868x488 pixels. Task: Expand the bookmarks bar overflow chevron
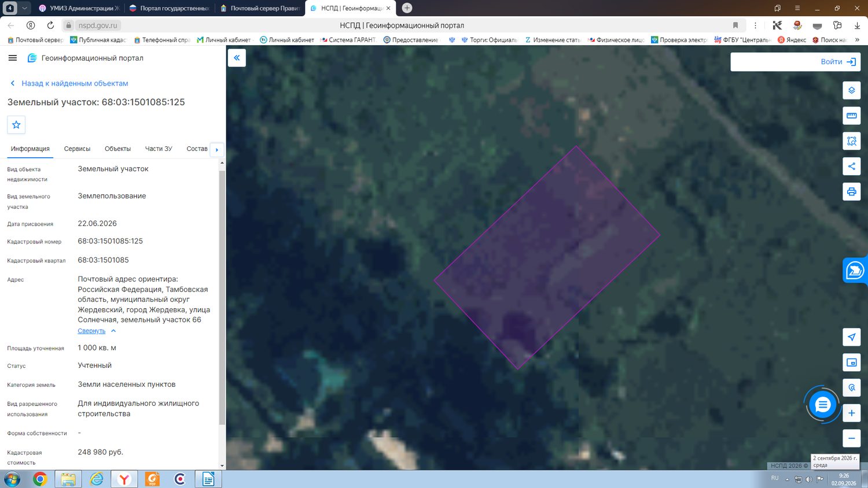[857, 40]
